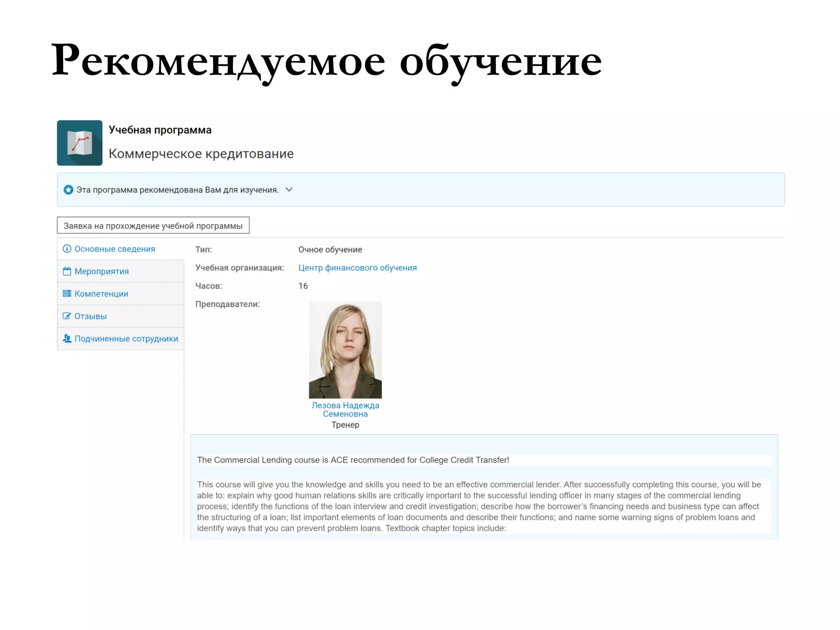
Task: Open the 'Компетенции' tab
Action: pyautogui.click(x=121, y=294)
